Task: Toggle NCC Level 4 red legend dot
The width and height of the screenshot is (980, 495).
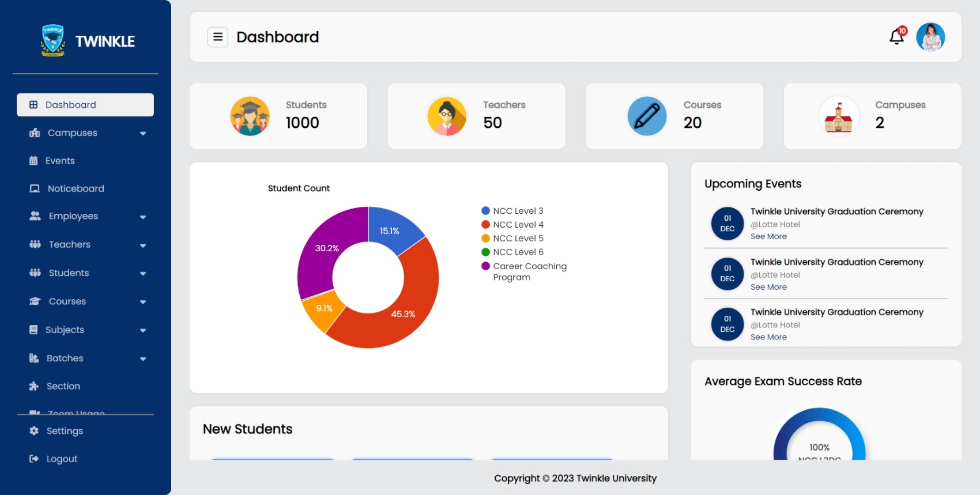Action: [x=485, y=225]
